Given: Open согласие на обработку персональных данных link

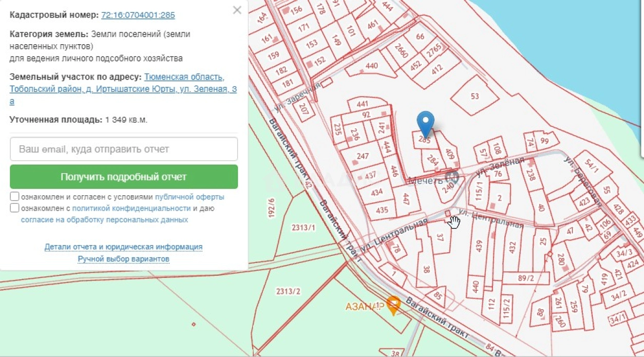Looking at the screenshot, I should [104, 220].
